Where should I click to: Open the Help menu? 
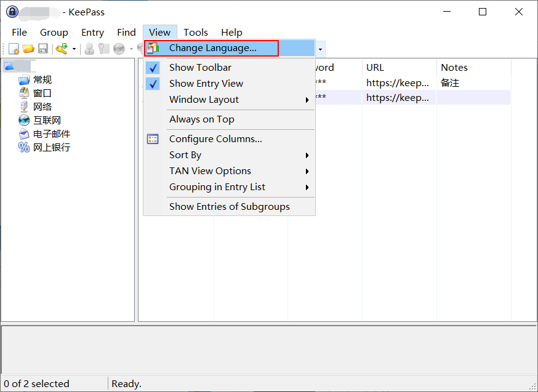(231, 32)
